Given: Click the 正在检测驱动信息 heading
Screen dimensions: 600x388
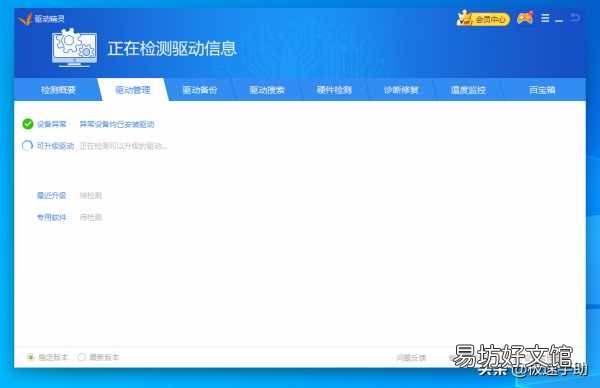Looking at the screenshot, I should point(172,49).
